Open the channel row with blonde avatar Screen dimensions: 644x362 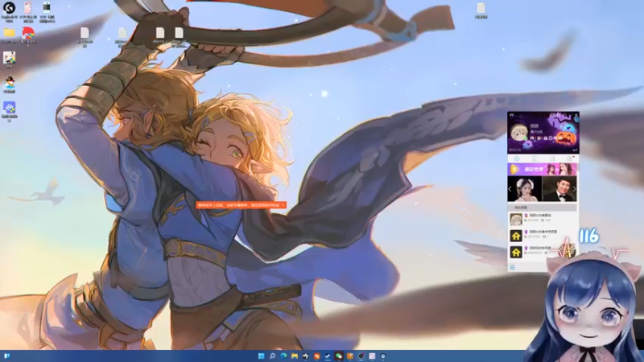tap(543, 219)
